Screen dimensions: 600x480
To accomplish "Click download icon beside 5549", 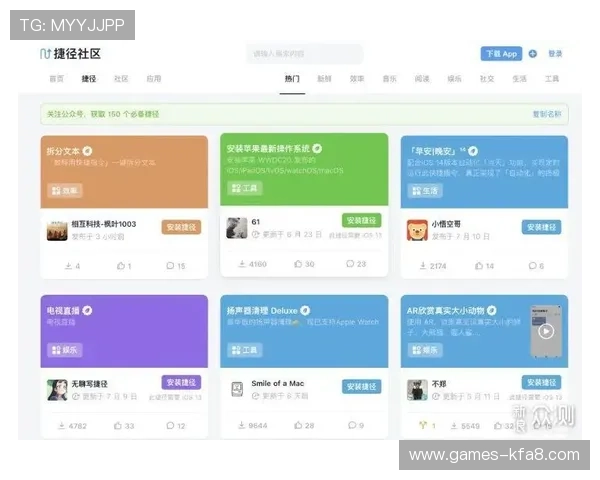I will (454, 426).
